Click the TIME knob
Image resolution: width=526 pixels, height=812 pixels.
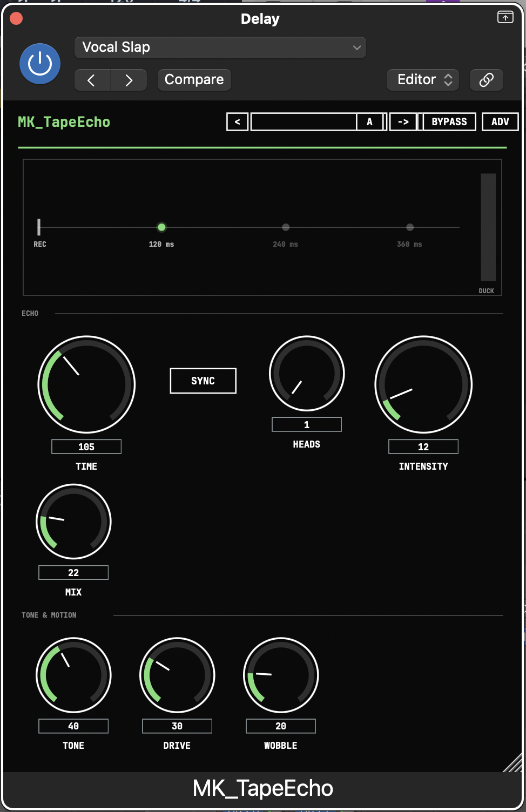[x=86, y=384]
